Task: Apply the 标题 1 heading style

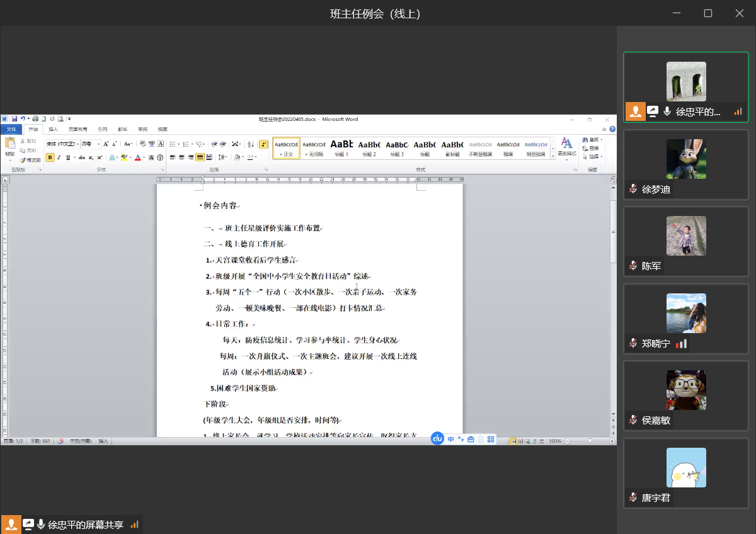Action: 341,148
